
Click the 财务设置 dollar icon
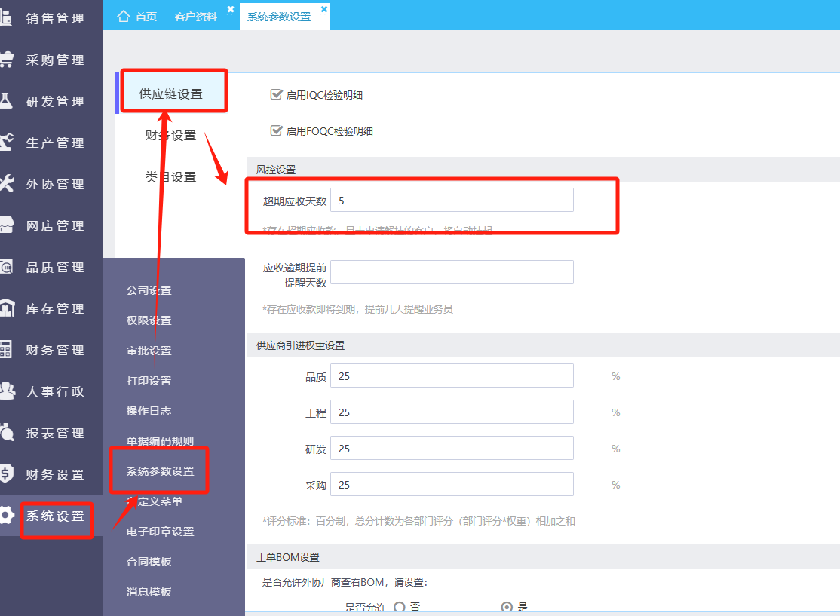pyautogui.click(x=6, y=473)
